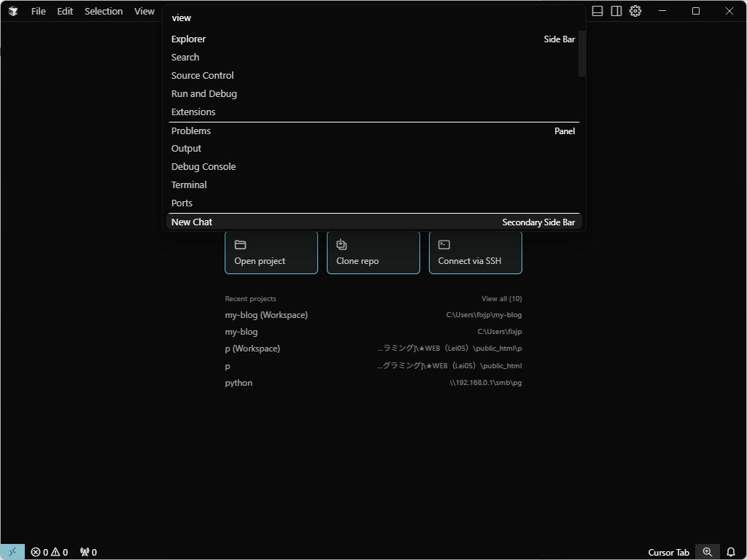747x560 pixels.
Task: Click View all recent projects link
Action: pos(501,299)
